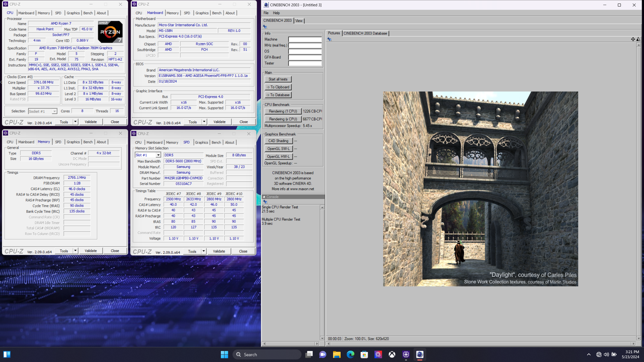The height and width of the screenshot is (362, 644).
Task: Open Help menu in CINEBENCH
Action: click(x=276, y=13)
